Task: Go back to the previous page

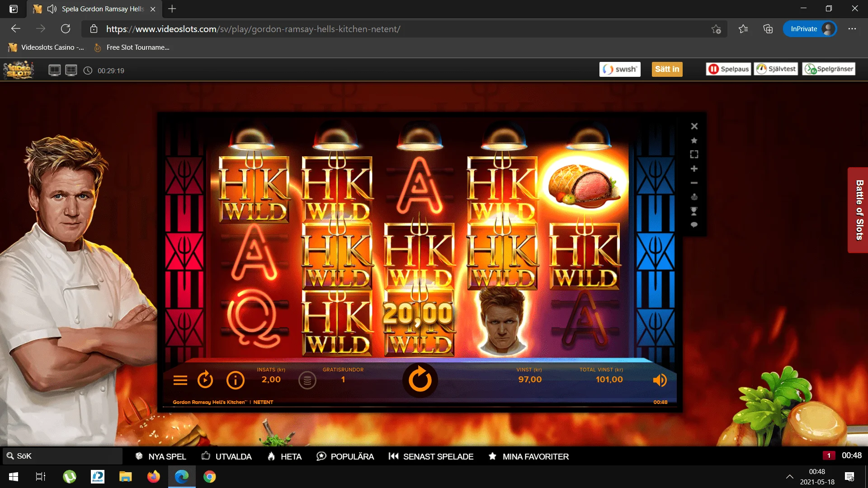Action: (16, 29)
